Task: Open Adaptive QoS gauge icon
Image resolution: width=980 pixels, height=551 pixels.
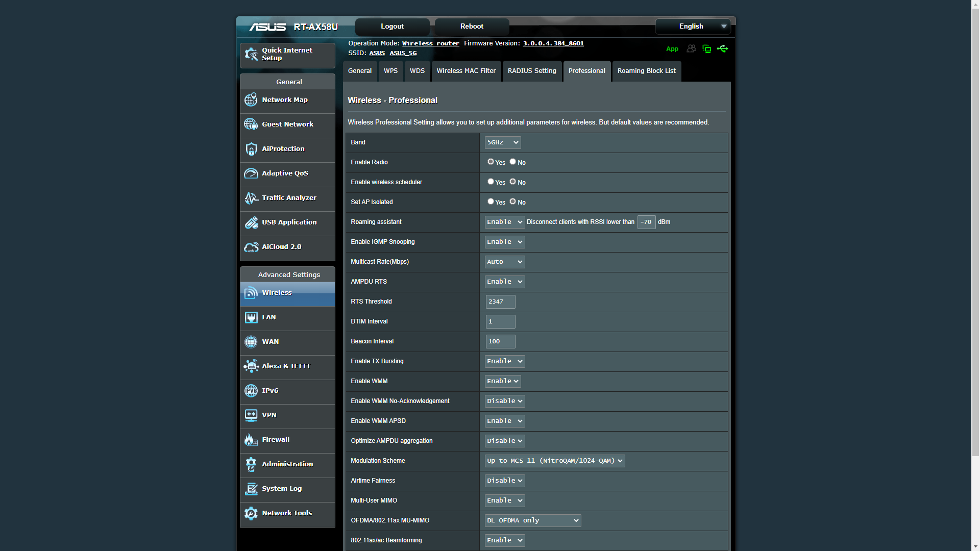Action: click(x=251, y=173)
